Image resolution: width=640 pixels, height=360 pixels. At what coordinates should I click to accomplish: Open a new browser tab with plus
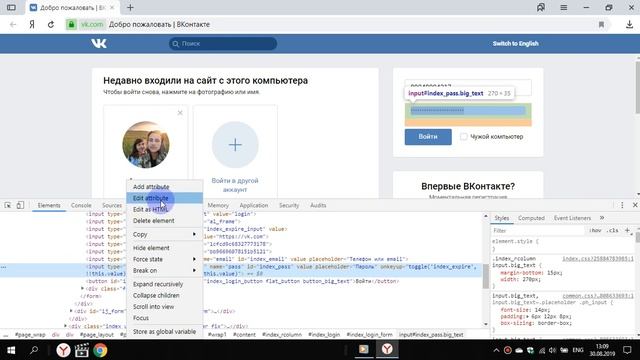130,7
